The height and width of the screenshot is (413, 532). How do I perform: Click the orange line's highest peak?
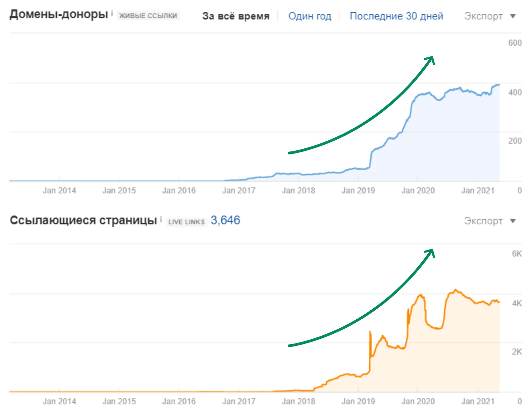click(455, 289)
